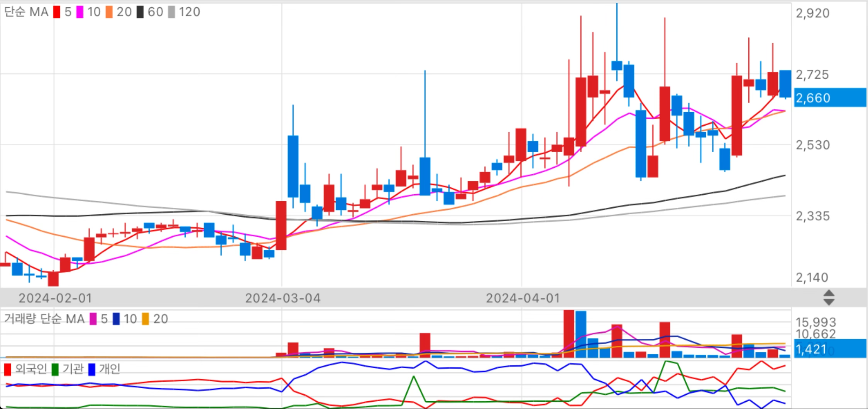Click the 2024-02-01 date label
This screenshot has width=868, height=409.
coord(56,298)
